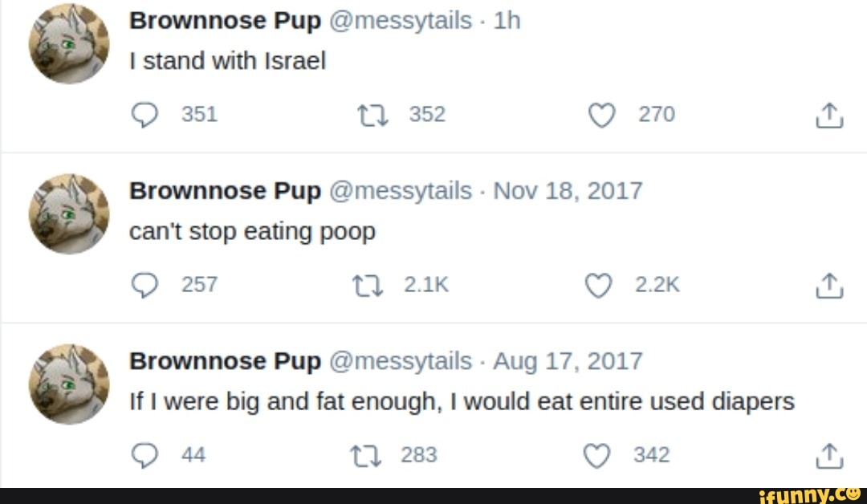Open the "Nov 18, 2017" timestamp link
Screen dimensions: 867x504
[568, 191]
